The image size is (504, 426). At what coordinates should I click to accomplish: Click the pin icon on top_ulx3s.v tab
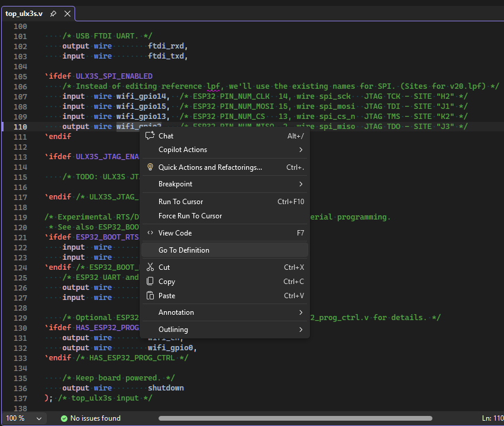click(x=53, y=14)
